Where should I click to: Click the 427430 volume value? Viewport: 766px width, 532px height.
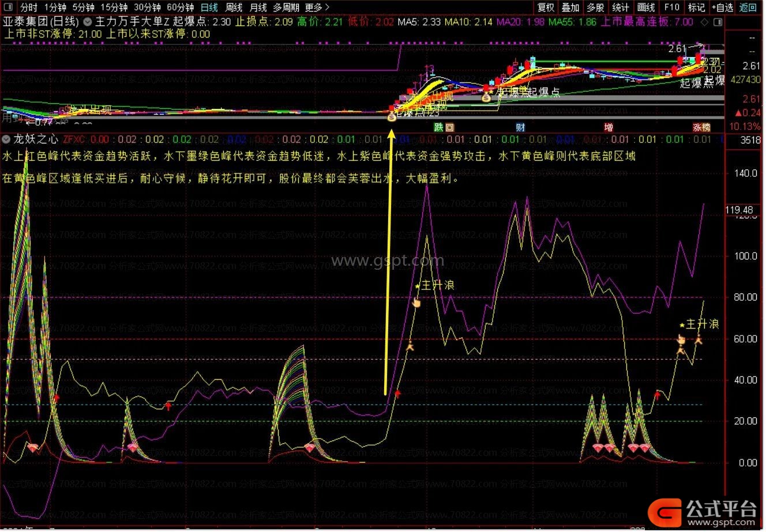click(745, 80)
